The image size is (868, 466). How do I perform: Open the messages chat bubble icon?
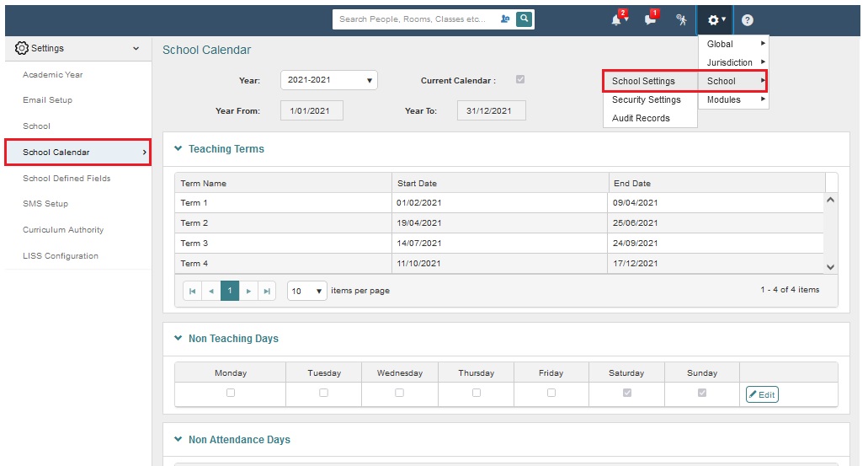(651, 20)
